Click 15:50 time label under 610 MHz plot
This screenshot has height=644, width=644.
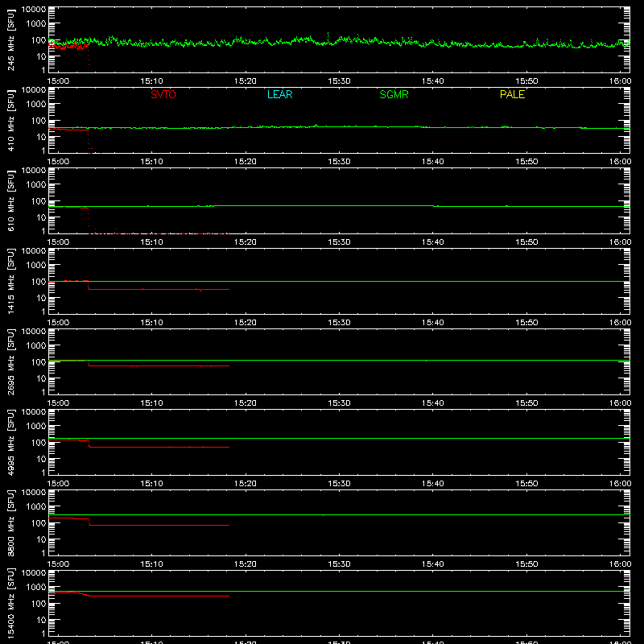click(x=526, y=242)
